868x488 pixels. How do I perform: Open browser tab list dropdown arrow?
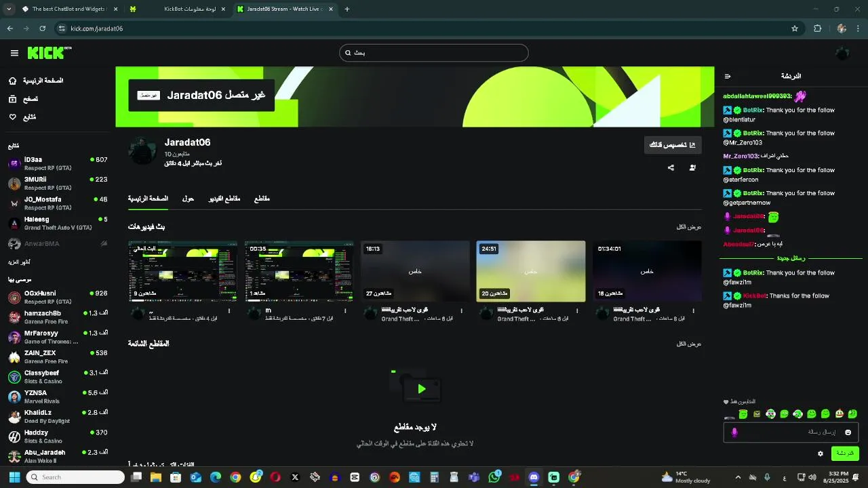(x=9, y=9)
